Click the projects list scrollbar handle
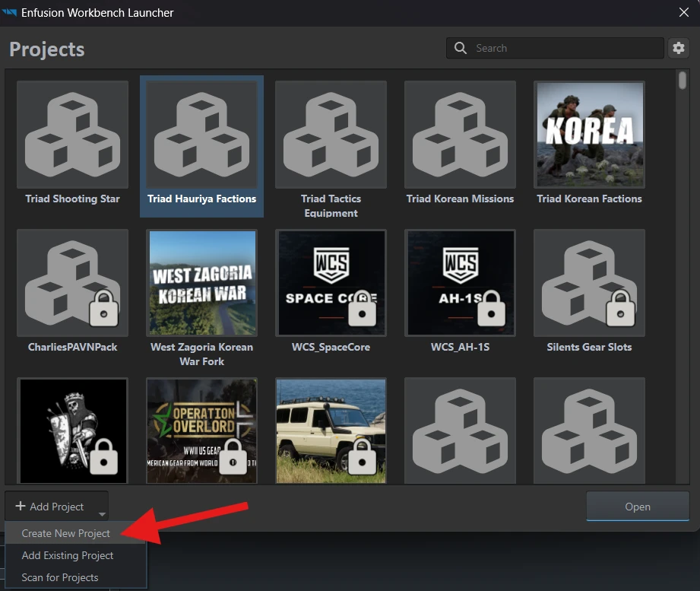 tap(683, 81)
